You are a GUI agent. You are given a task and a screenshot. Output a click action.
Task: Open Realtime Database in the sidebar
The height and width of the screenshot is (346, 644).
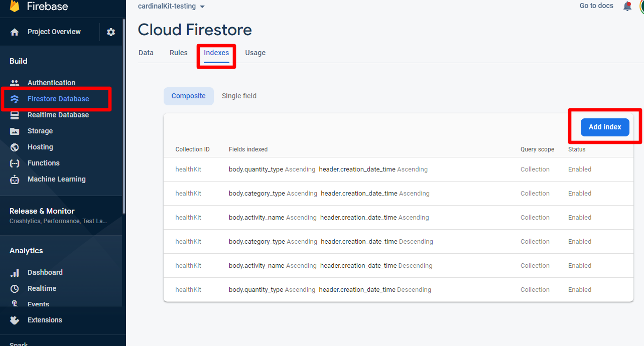(58, 115)
